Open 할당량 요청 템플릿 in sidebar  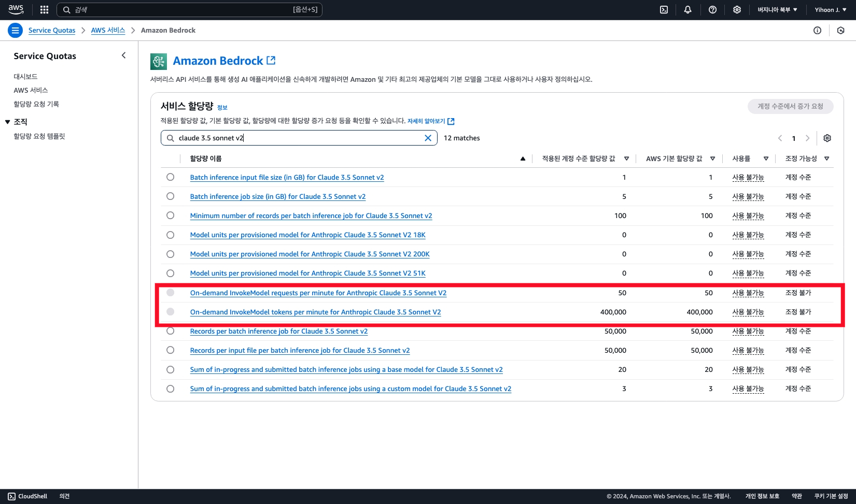pyautogui.click(x=39, y=136)
